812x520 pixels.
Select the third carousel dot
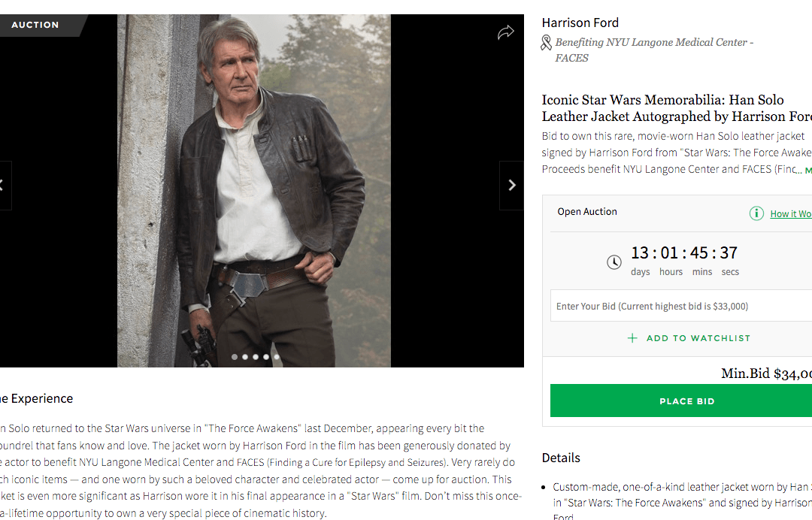tap(255, 357)
